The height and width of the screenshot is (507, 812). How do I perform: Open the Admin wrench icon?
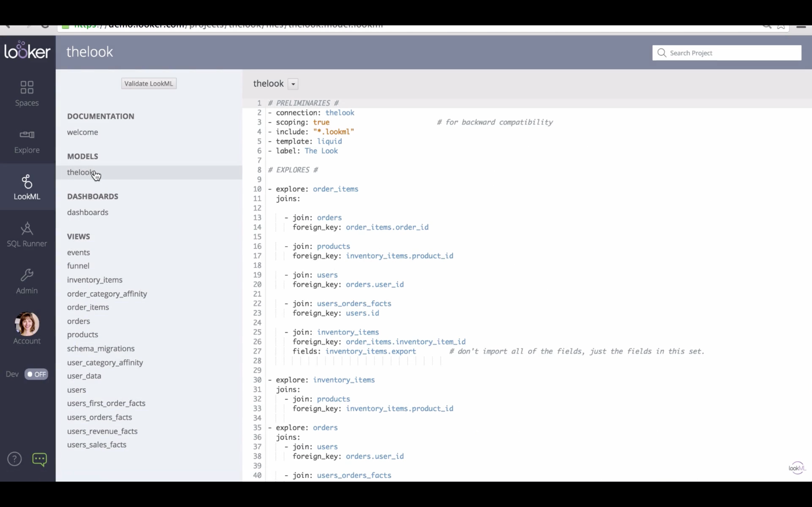pyautogui.click(x=27, y=275)
